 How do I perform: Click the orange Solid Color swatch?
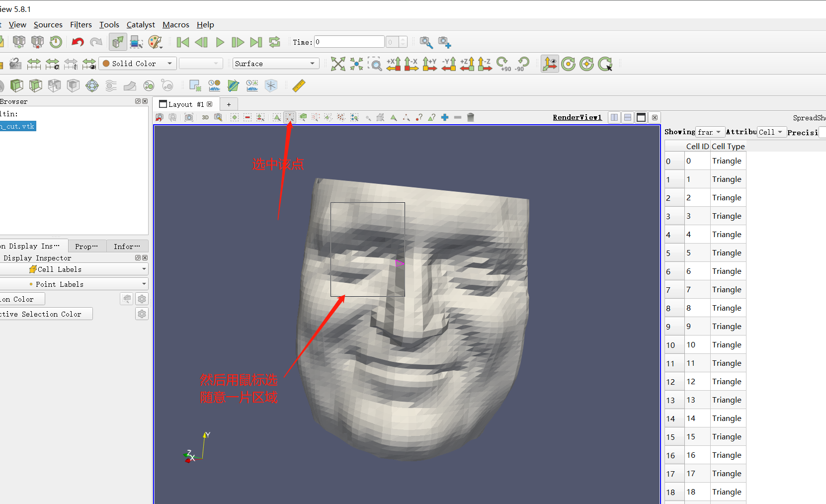tap(106, 64)
